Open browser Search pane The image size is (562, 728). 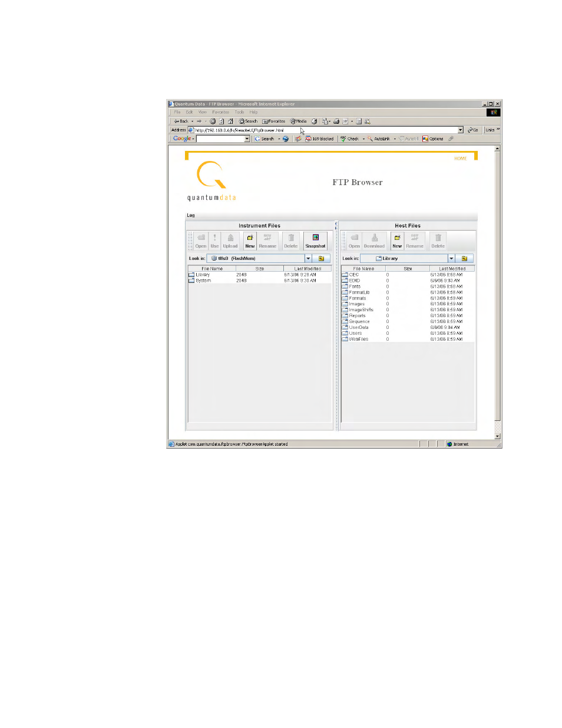249,121
